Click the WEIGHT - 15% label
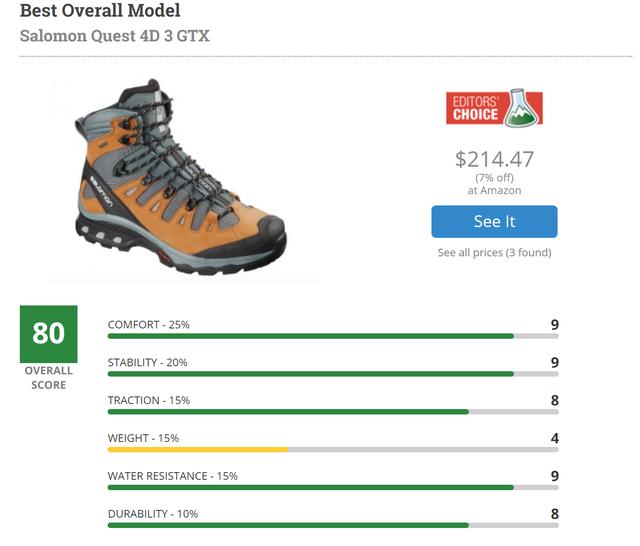Viewport: 640px width, 546px height. click(143, 438)
